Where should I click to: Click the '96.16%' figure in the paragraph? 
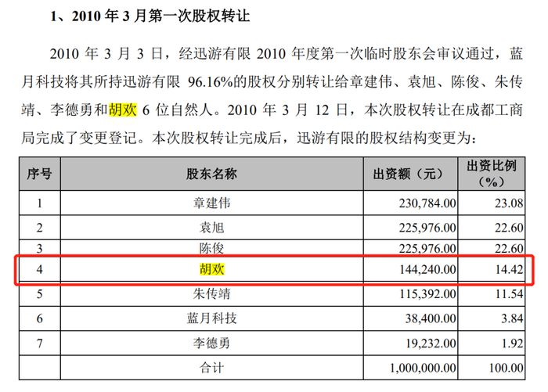[x=211, y=81]
